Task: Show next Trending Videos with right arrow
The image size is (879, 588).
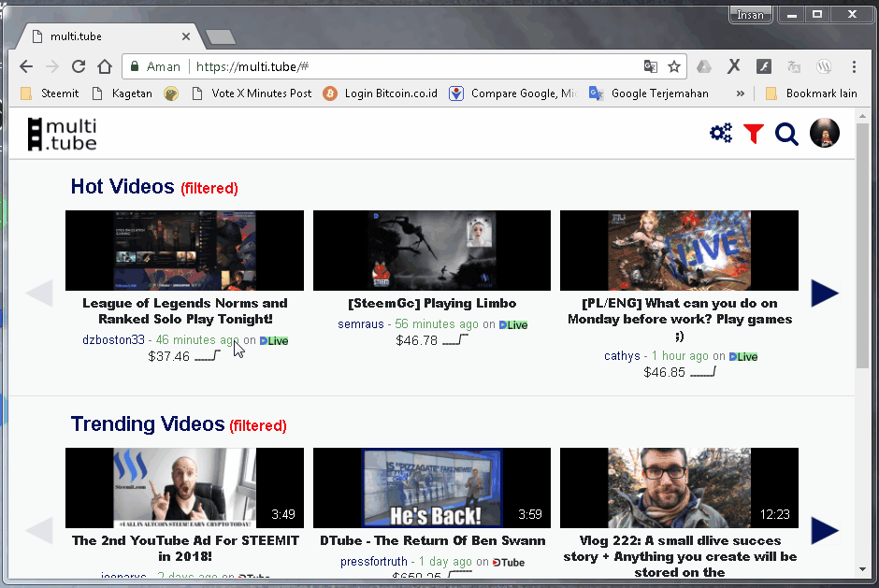Action: [825, 531]
